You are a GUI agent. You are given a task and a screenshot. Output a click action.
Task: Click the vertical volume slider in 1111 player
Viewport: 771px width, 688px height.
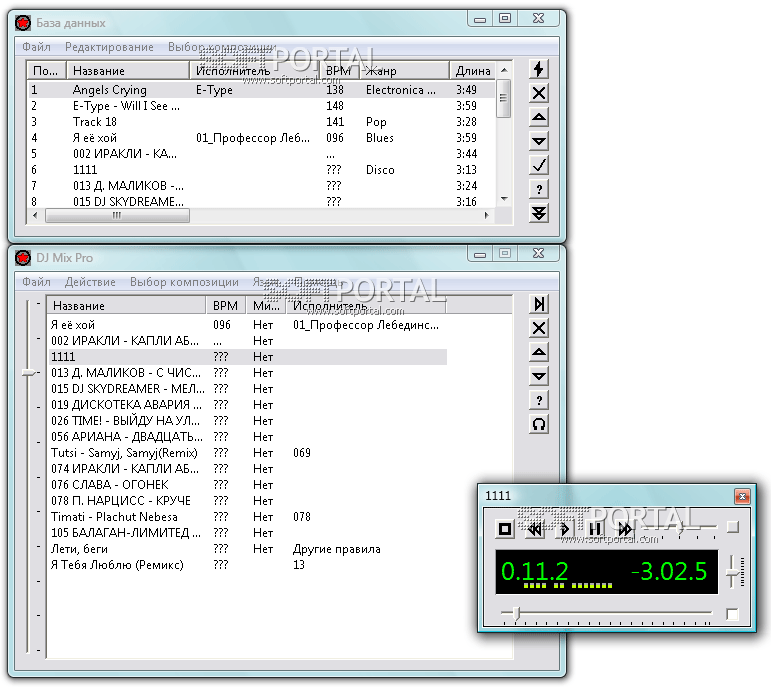coord(732,571)
